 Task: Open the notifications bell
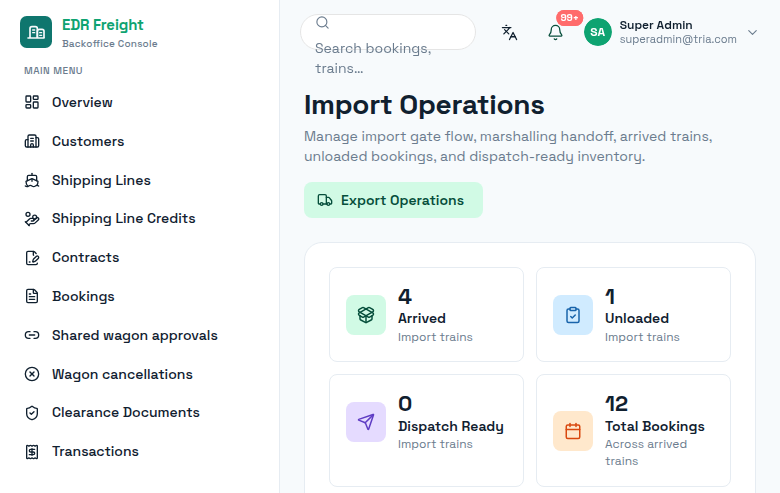point(555,32)
